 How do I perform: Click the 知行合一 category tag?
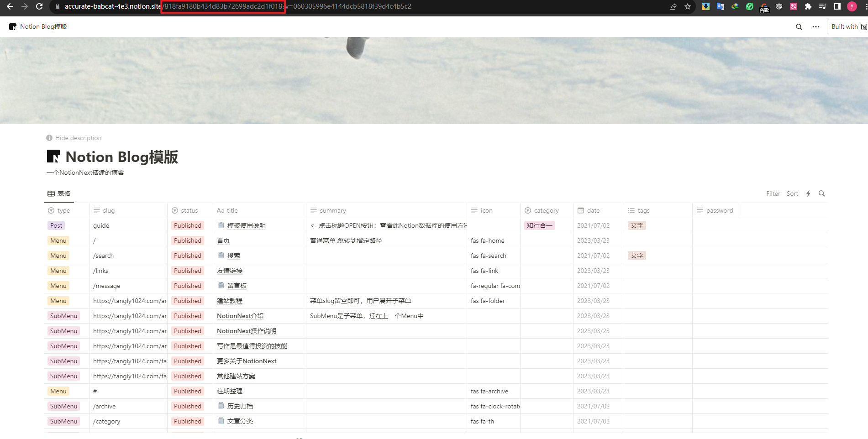coord(540,225)
